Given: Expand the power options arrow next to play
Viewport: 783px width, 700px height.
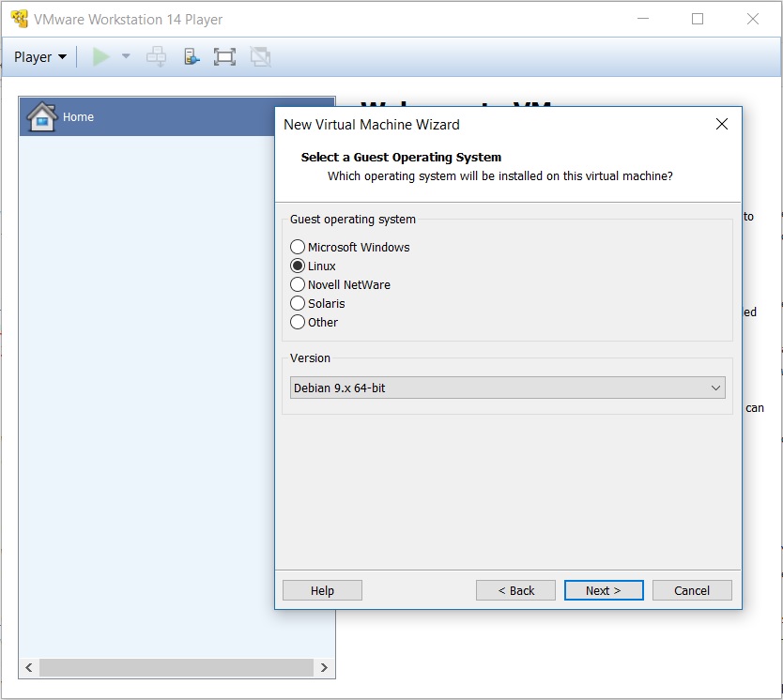Looking at the screenshot, I should coord(126,56).
